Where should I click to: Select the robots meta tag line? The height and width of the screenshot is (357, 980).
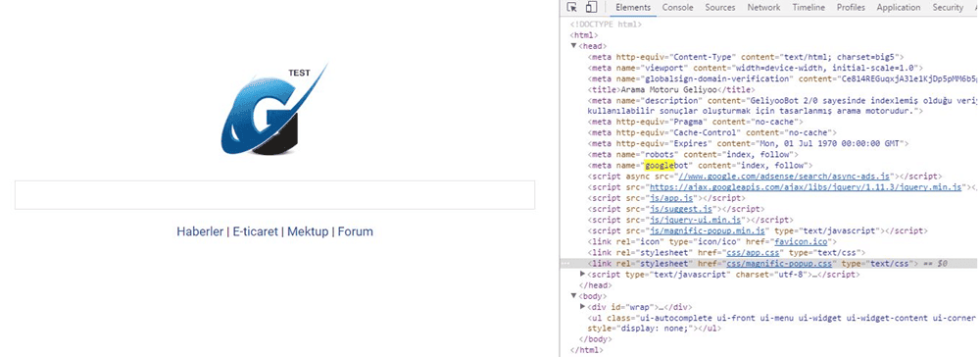pos(693,154)
